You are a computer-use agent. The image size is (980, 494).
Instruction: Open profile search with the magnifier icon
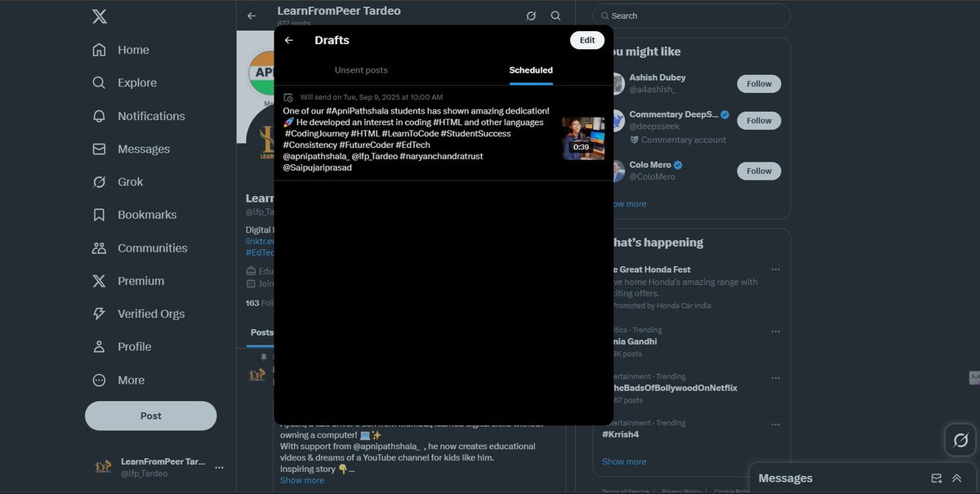coord(555,16)
